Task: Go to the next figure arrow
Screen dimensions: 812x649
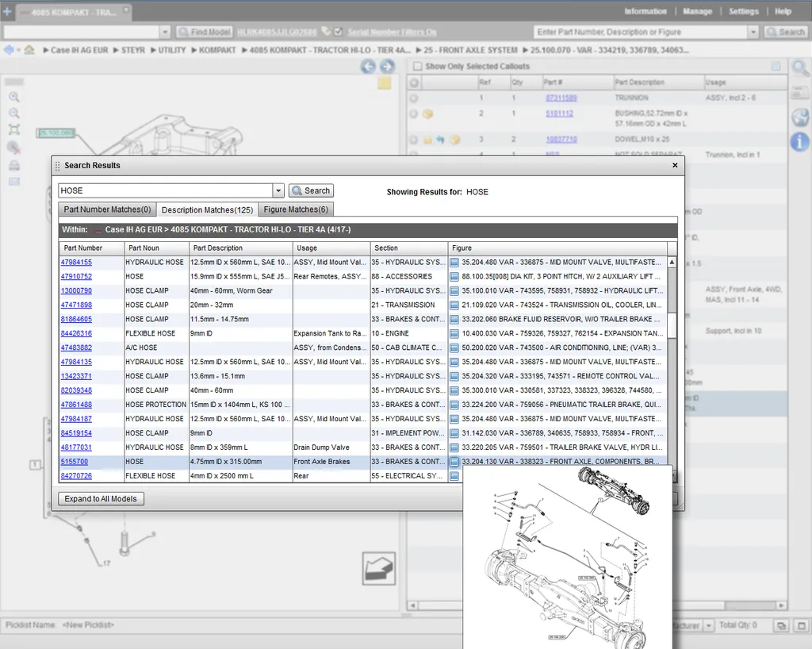Action: (x=387, y=67)
